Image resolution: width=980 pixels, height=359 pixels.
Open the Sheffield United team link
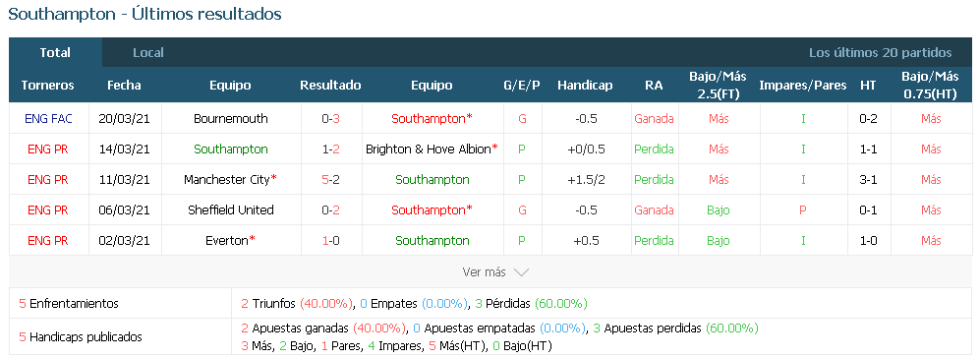coord(231,210)
